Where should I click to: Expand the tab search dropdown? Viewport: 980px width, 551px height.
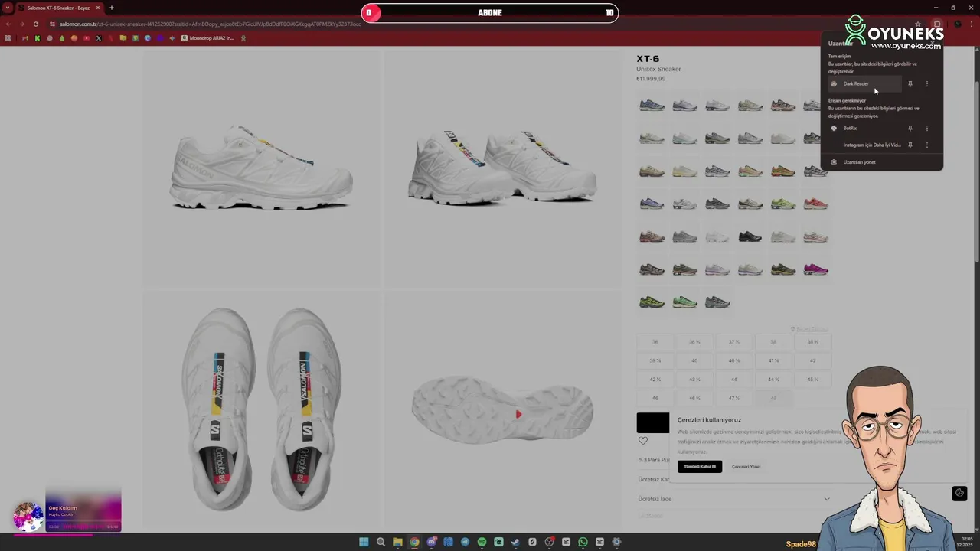point(8,8)
